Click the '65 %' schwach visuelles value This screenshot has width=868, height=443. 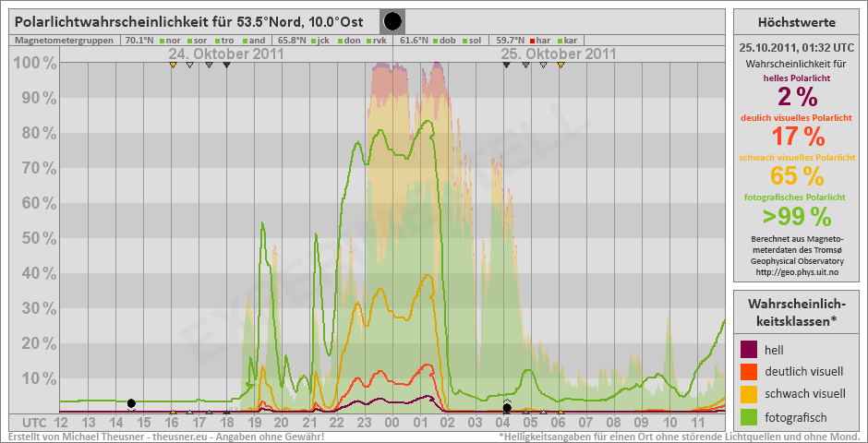[x=796, y=175]
